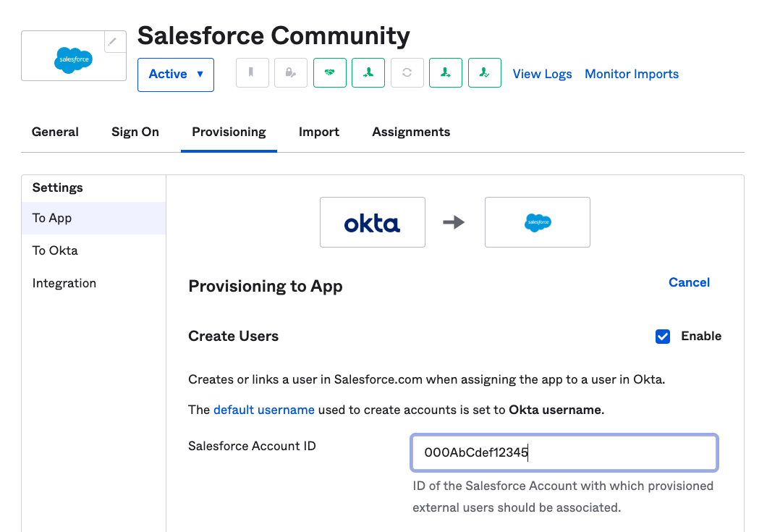Click the bookmark icon above the tabs
The height and width of the screenshot is (532, 767).
(252, 72)
